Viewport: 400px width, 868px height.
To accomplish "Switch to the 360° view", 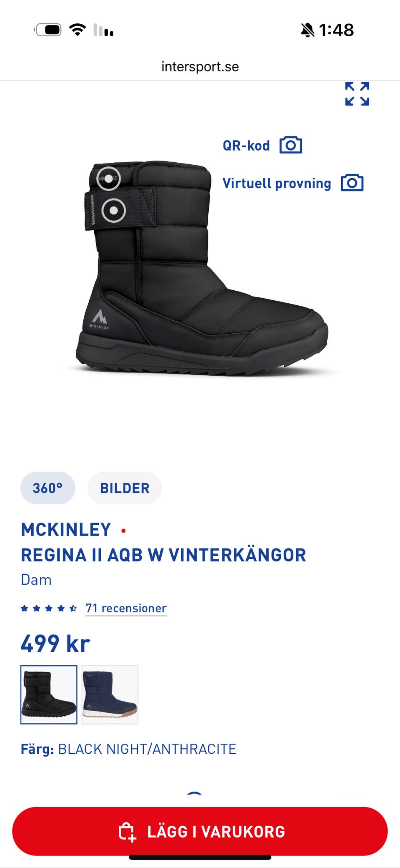I will [x=48, y=488].
